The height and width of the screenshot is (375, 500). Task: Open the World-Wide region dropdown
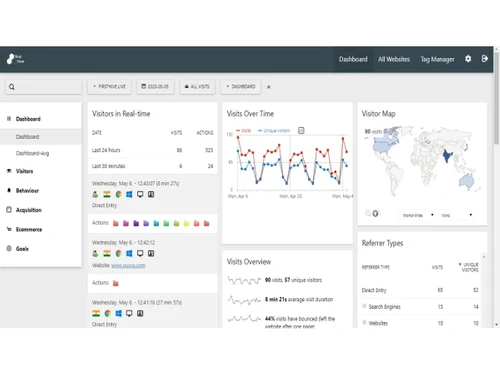[417, 215]
